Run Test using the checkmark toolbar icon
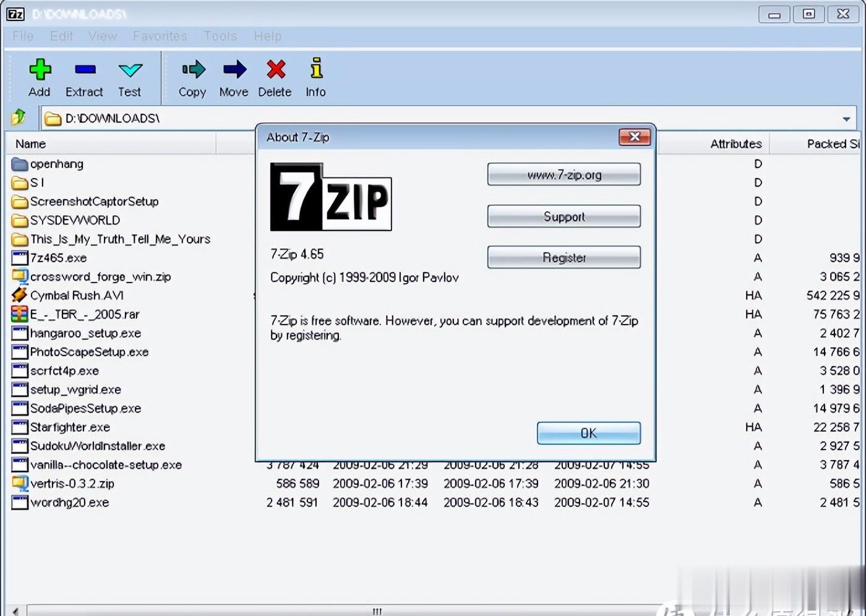Screen dimensions: 866x616 [x=130, y=70]
